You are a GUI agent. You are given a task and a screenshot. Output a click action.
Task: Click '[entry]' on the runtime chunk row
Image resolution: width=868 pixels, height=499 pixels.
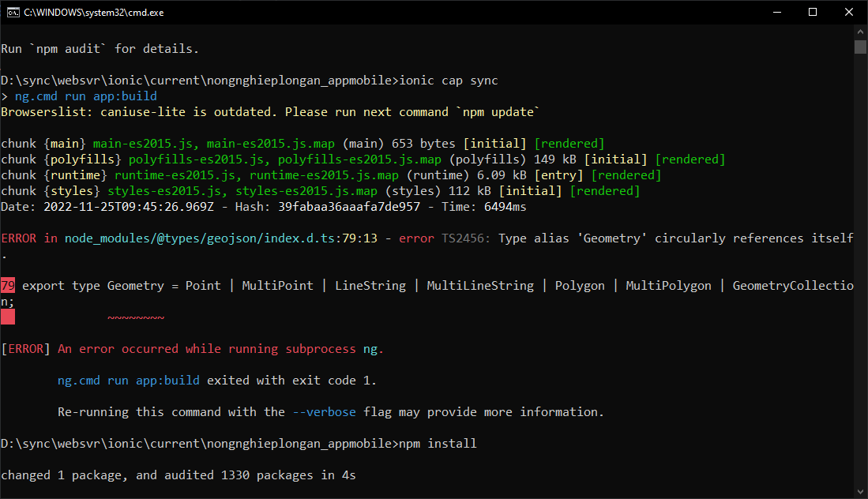coord(558,174)
